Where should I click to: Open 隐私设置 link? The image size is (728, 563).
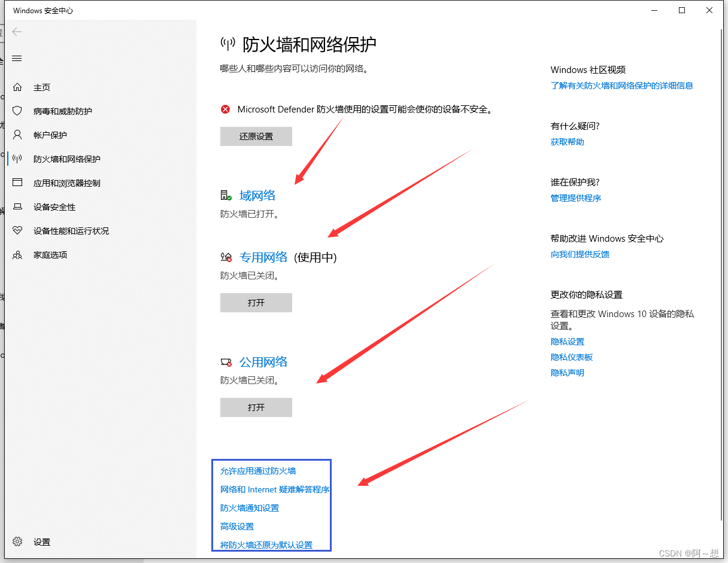tap(568, 342)
